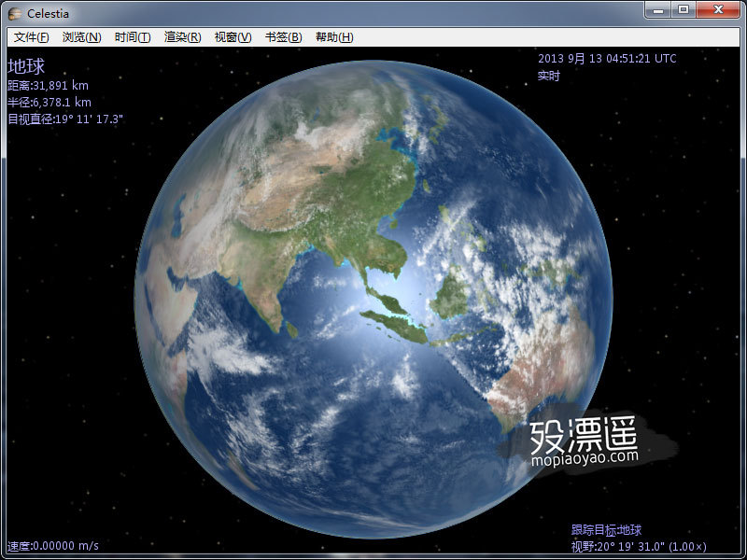This screenshot has height=560, width=747.
Task: Minimize the Celestia window
Action: [x=658, y=10]
